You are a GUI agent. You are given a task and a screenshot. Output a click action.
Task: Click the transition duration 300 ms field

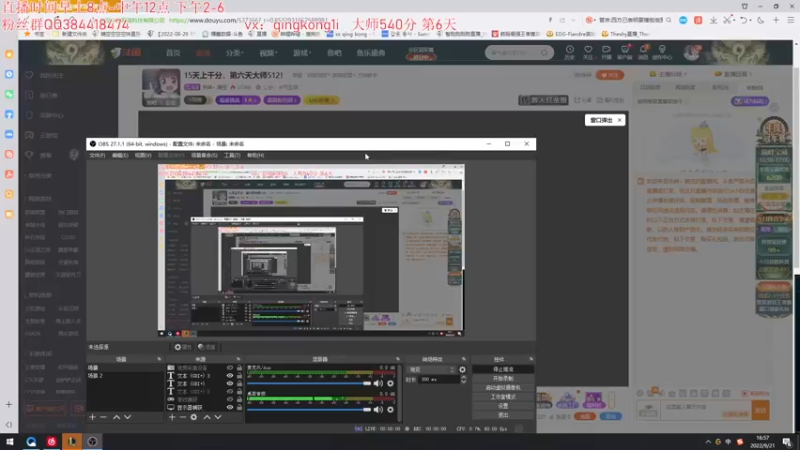point(438,380)
